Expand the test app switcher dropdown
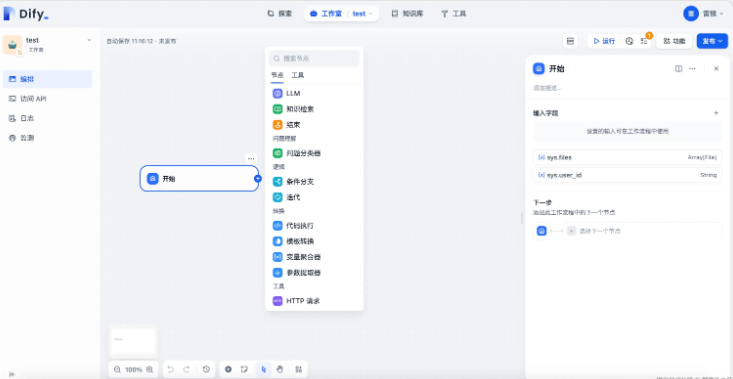The image size is (733, 379). [363, 14]
